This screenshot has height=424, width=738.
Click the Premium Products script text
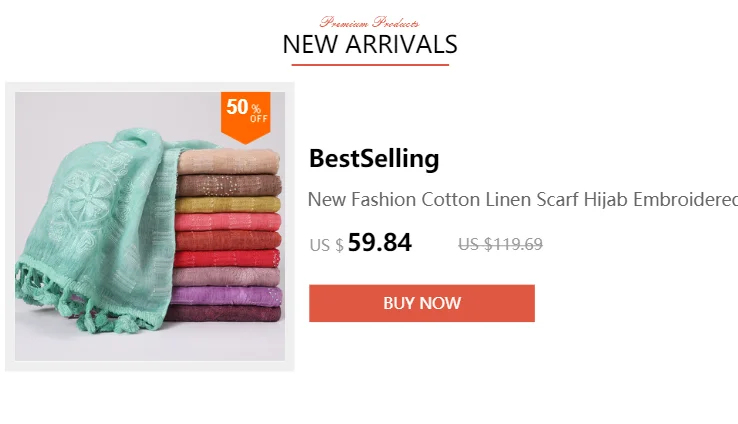(x=369, y=22)
